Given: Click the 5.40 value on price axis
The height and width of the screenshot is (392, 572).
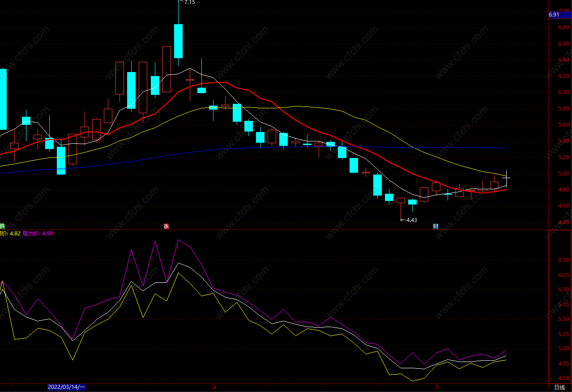Looking at the screenshot, I should 563,141.
